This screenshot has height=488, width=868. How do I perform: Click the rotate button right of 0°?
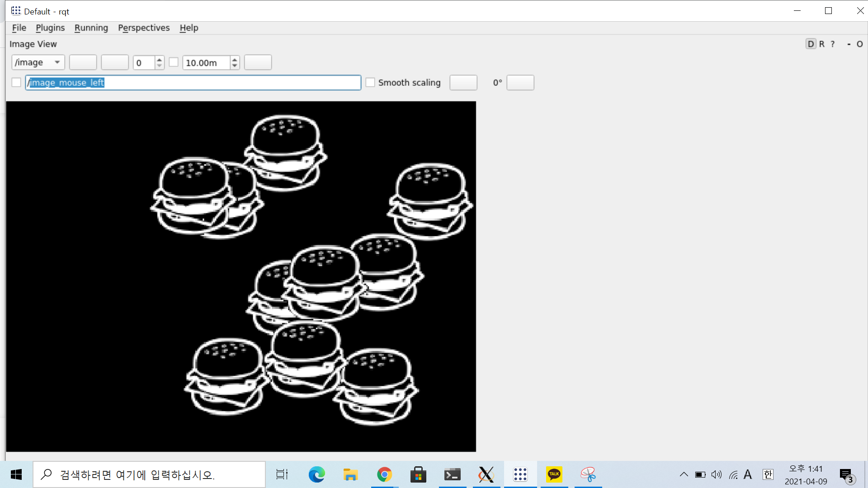pyautogui.click(x=520, y=83)
